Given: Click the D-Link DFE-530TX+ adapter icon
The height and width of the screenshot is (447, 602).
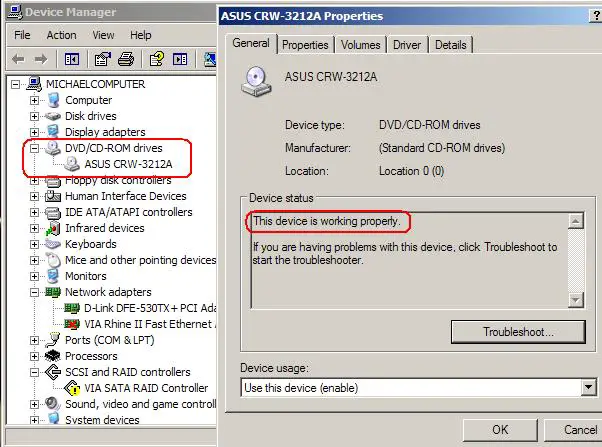Looking at the screenshot, I should 72,308.
